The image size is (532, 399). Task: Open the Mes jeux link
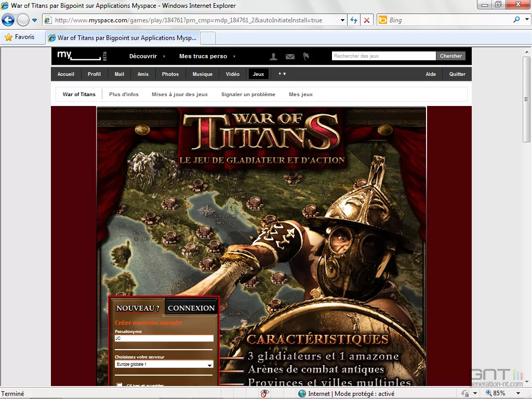pos(301,95)
